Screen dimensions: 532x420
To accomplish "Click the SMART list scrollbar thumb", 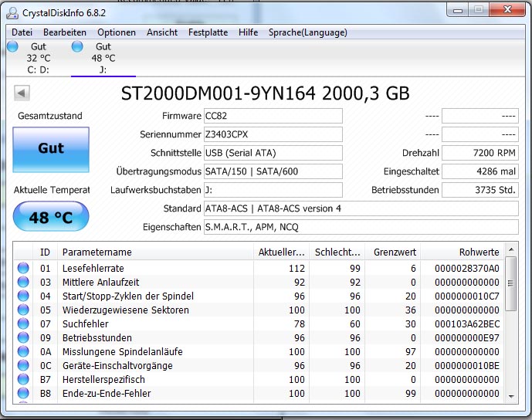I will [511, 283].
